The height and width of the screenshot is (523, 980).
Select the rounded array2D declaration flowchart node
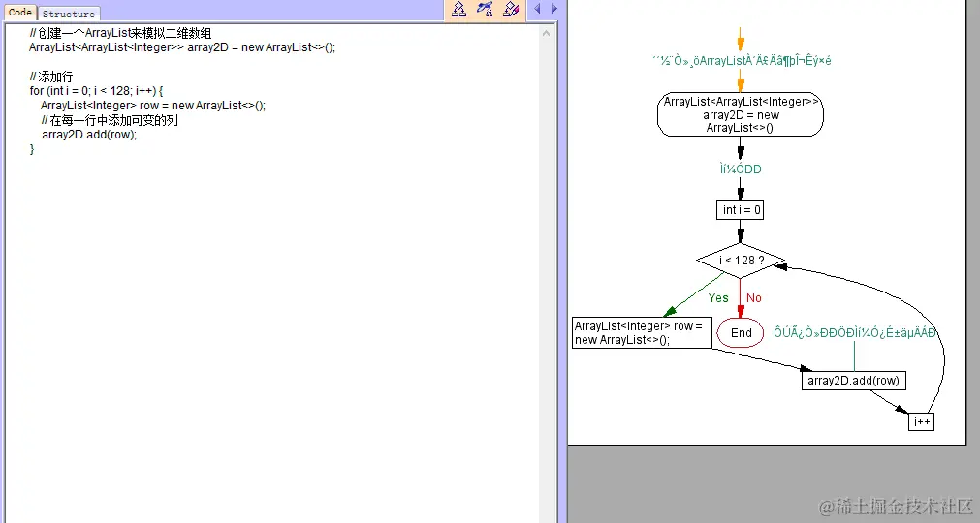click(741, 115)
